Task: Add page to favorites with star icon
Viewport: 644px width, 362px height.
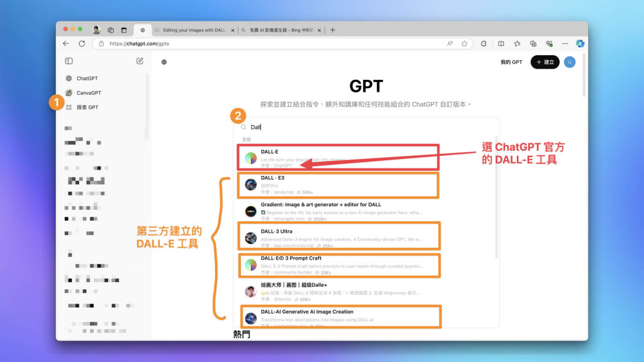Action: [x=464, y=43]
